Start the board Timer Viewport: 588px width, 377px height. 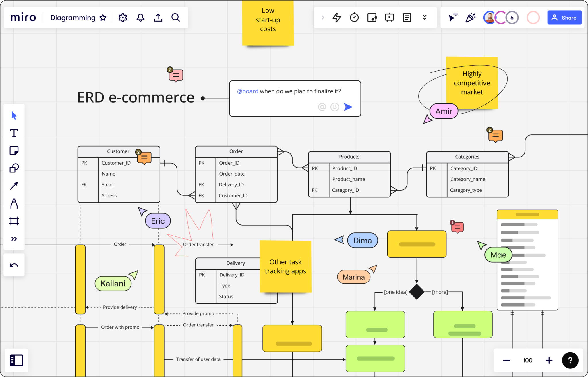[354, 18]
